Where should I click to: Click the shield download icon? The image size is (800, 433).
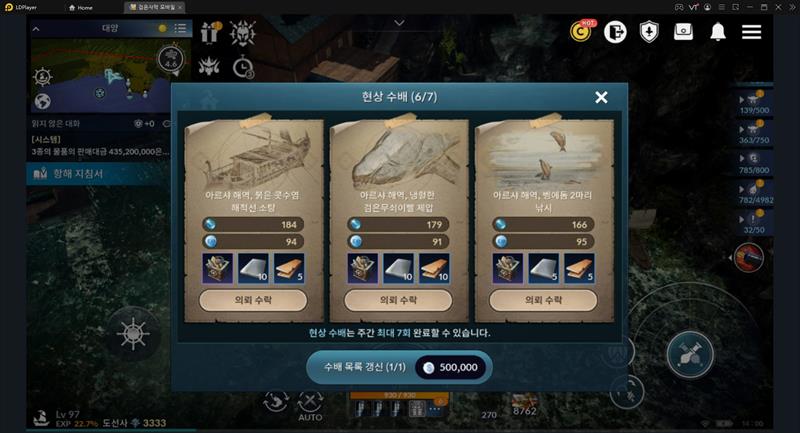pos(649,32)
